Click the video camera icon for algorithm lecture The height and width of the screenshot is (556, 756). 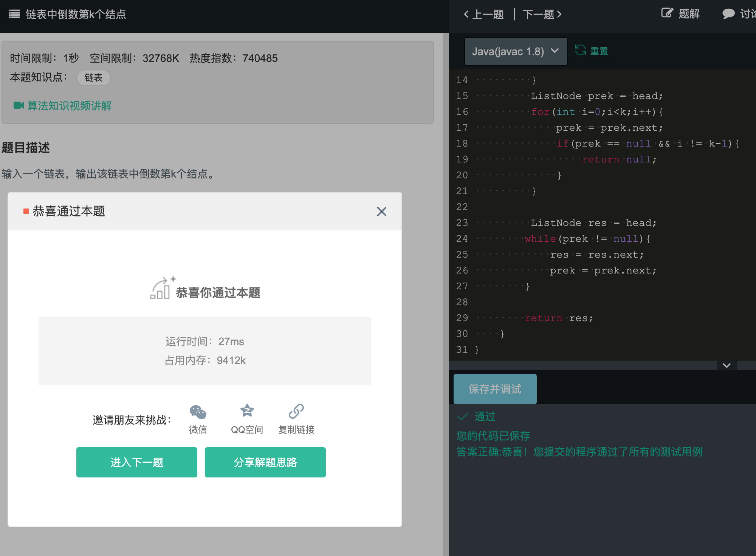tap(19, 105)
